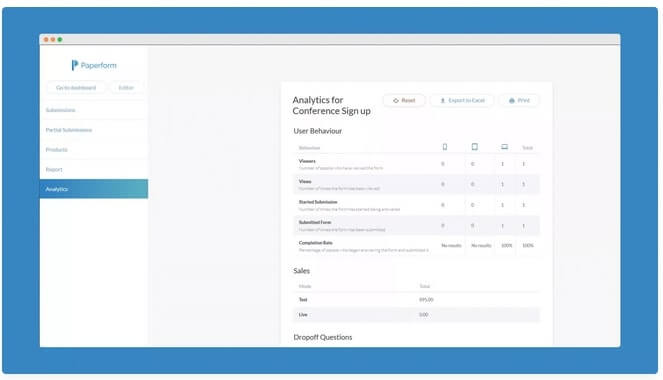Select the tablet device column icon
The width and height of the screenshot is (663, 380).
pyautogui.click(x=474, y=147)
